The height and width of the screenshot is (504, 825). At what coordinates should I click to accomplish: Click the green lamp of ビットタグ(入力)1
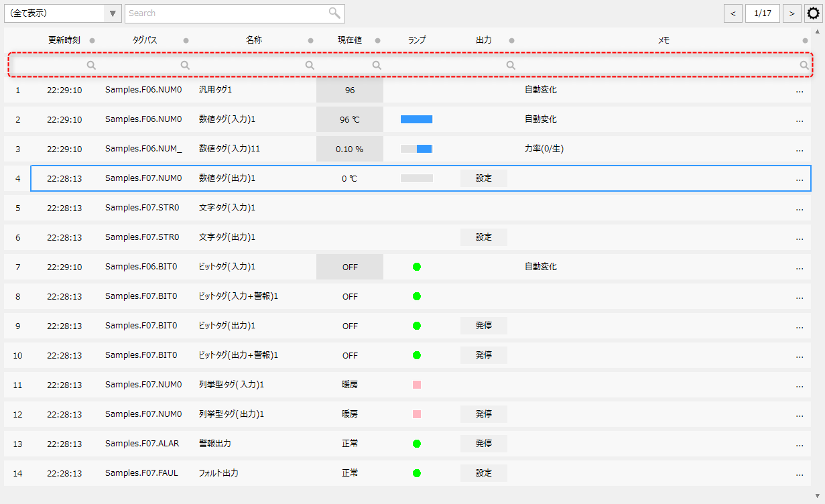[417, 267]
